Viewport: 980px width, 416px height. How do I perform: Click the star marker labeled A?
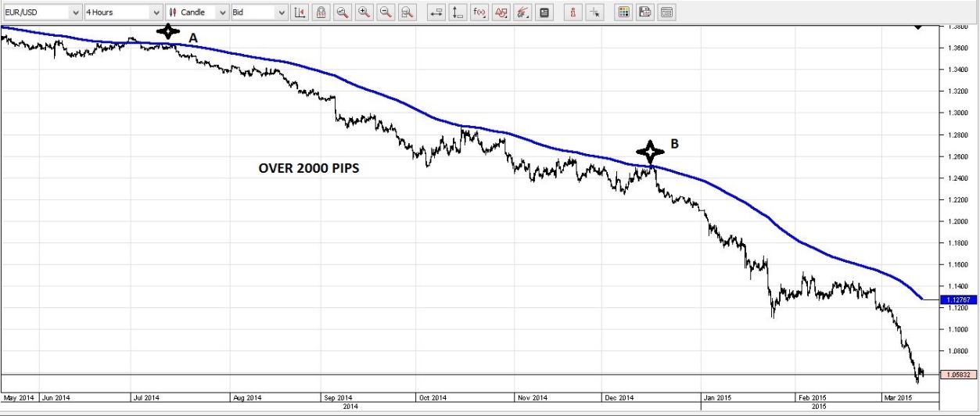[168, 32]
